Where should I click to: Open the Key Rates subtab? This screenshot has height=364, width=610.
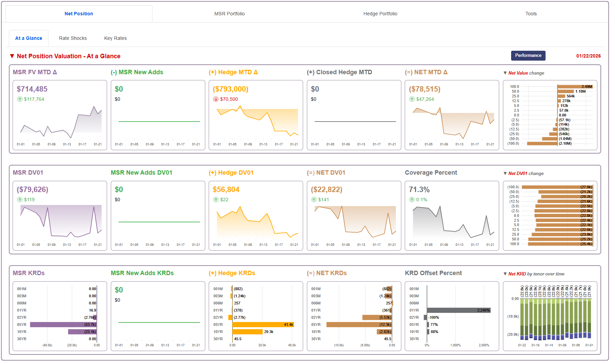pos(115,38)
